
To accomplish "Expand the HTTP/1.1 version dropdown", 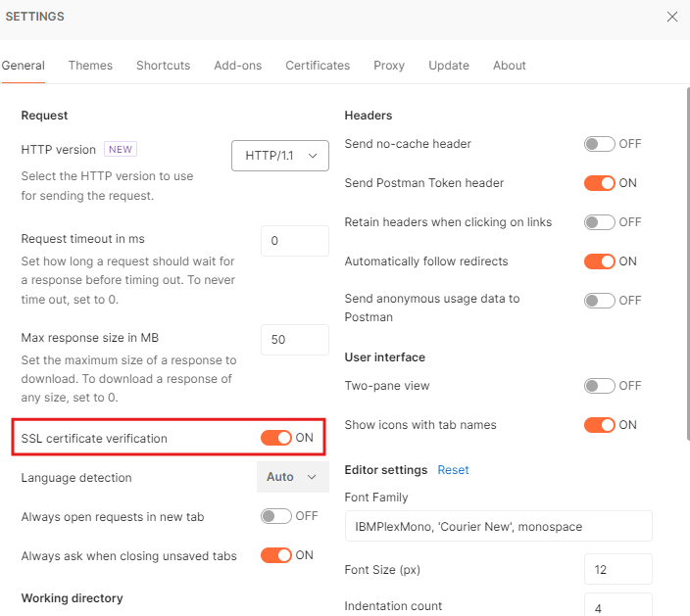I will click(x=280, y=156).
